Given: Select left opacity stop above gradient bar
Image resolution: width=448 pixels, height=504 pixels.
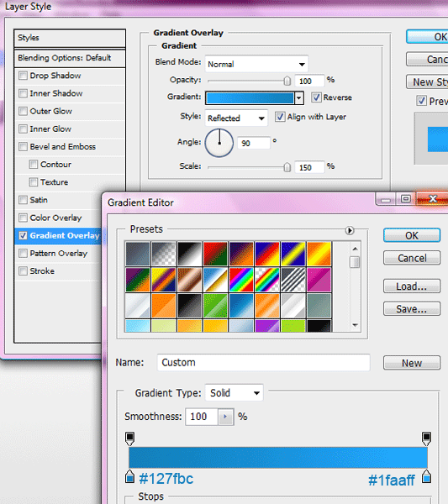Looking at the screenshot, I should coord(129,438).
